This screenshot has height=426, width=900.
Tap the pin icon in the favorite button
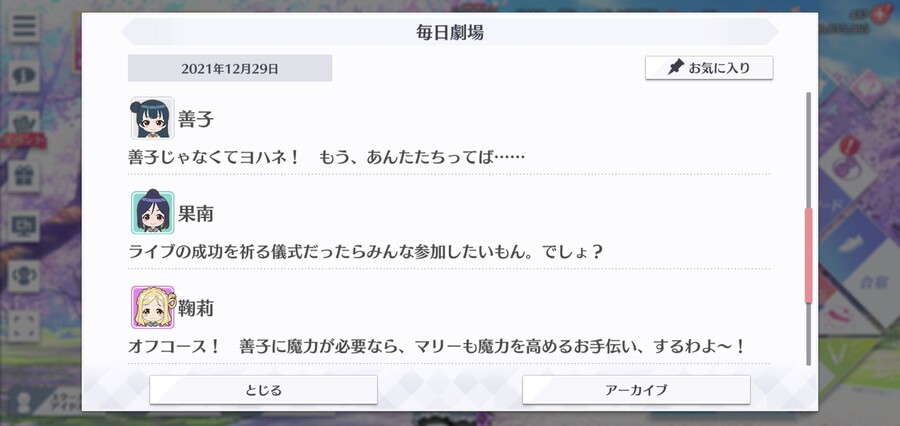(676, 68)
